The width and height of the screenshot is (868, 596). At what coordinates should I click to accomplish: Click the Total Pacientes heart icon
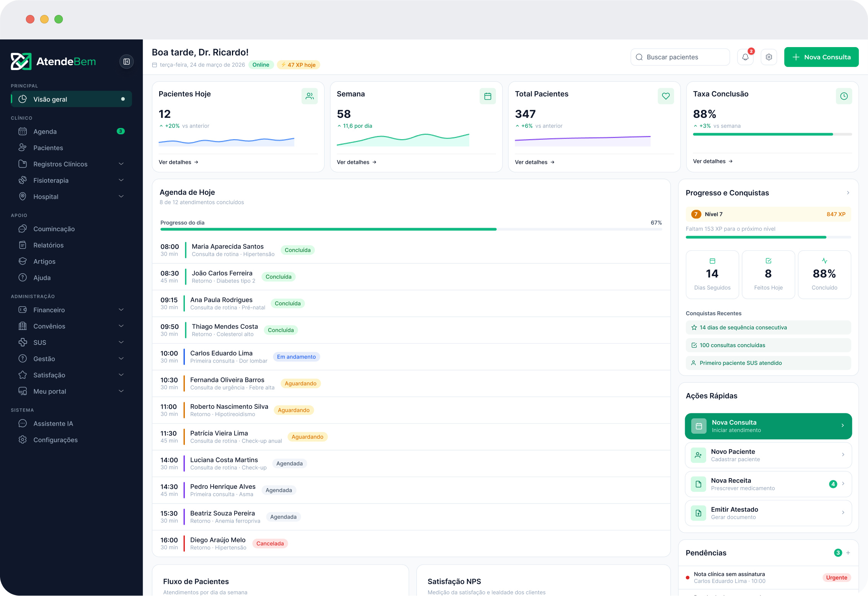pyautogui.click(x=666, y=96)
